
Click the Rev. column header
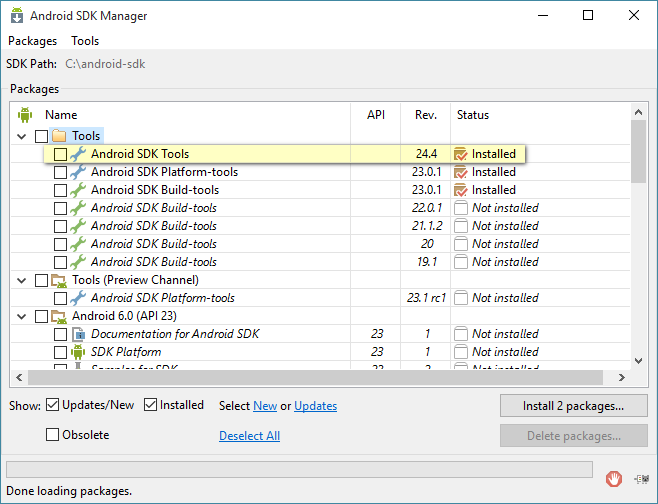(x=426, y=115)
